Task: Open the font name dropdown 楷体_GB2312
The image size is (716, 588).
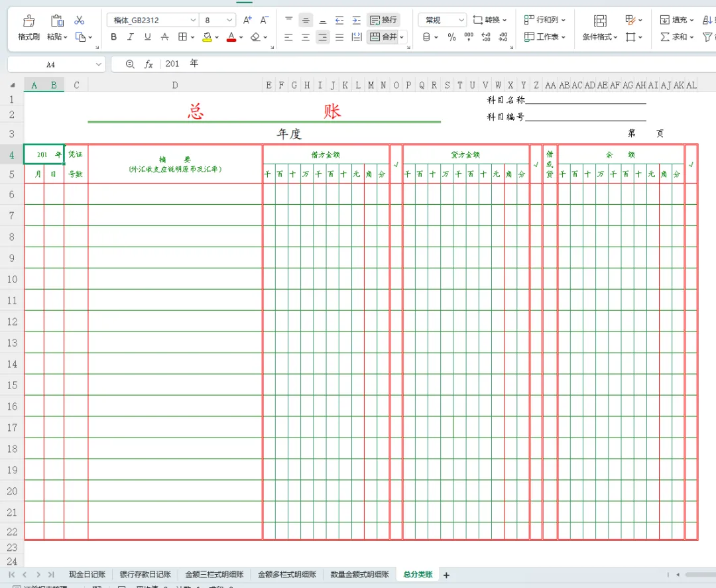Action: 193,20
